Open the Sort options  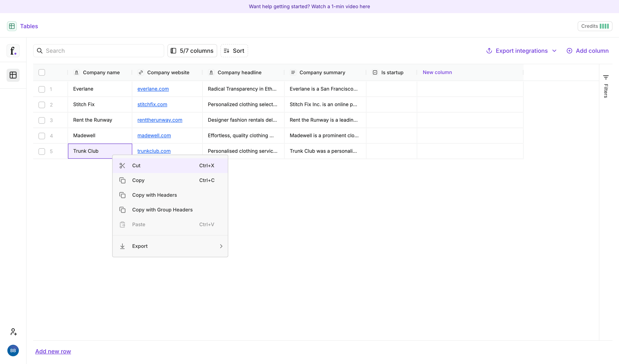tap(234, 51)
